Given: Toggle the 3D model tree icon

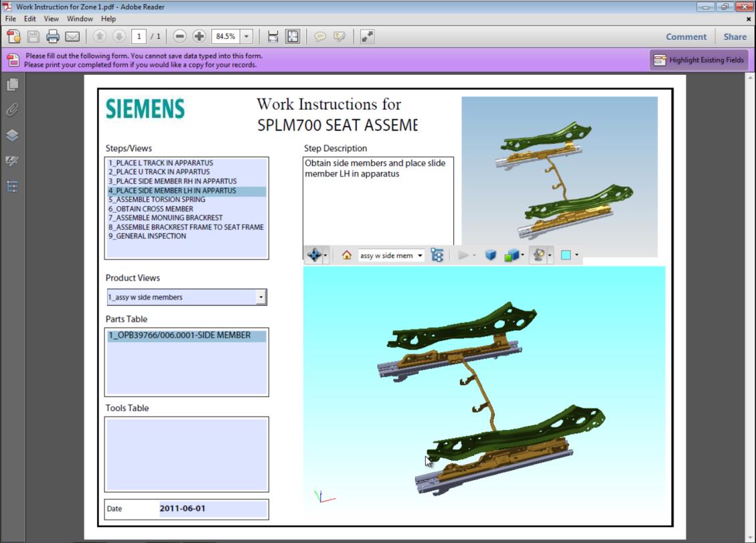Looking at the screenshot, I should 436,255.
